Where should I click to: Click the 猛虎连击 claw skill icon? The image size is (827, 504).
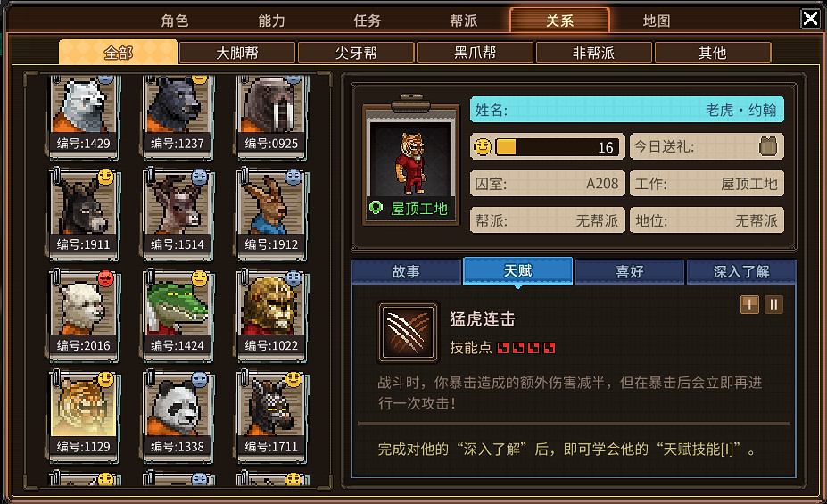(x=407, y=332)
